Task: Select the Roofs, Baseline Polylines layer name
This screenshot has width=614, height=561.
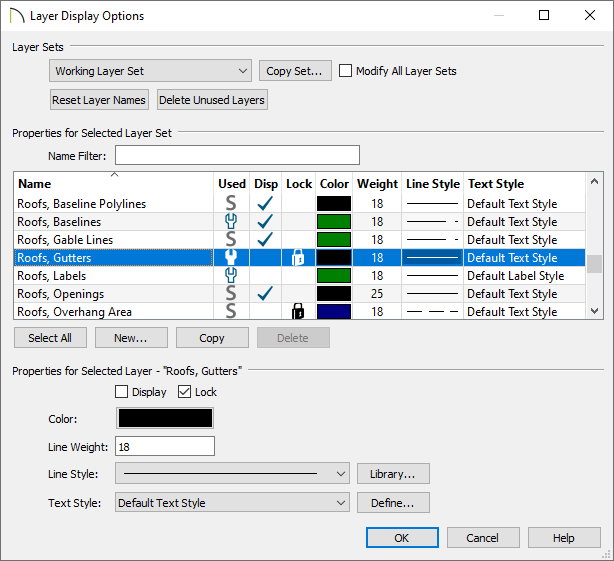Action: (81, 204)
